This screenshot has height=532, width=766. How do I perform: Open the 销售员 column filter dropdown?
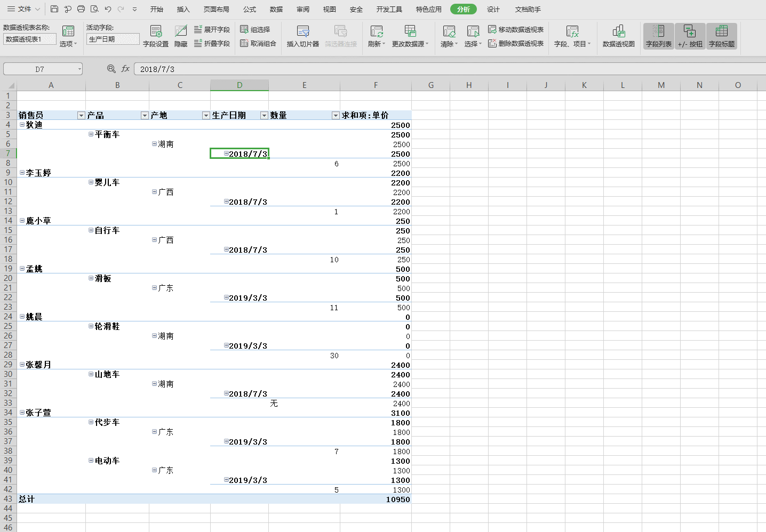pos(81,116)
